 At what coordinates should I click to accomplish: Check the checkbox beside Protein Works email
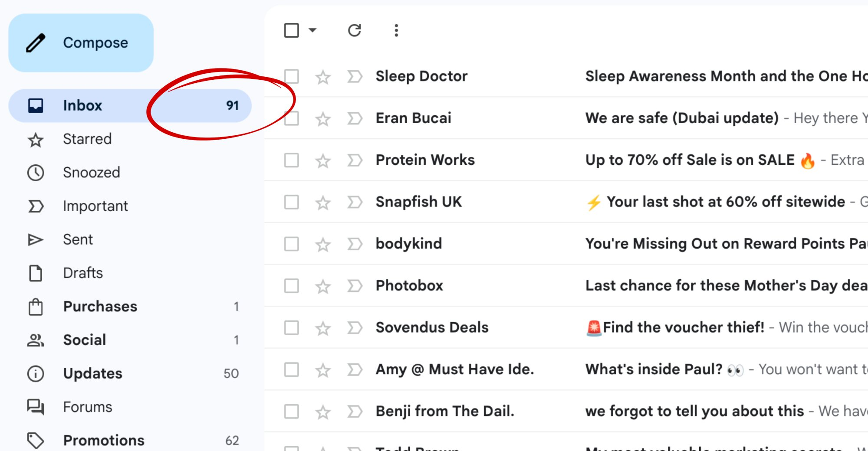tap(291, 160)
